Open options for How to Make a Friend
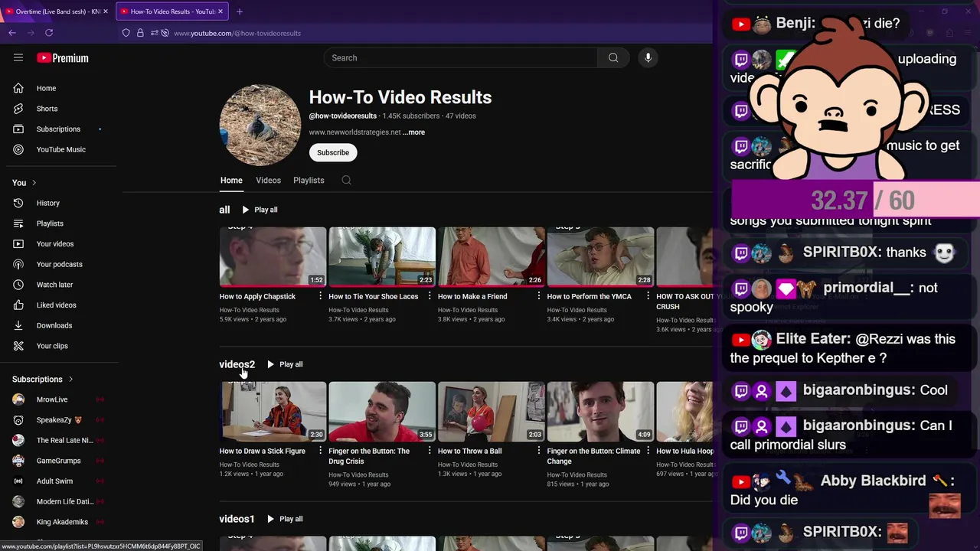980x551 pixels. [x=538, y=296]
